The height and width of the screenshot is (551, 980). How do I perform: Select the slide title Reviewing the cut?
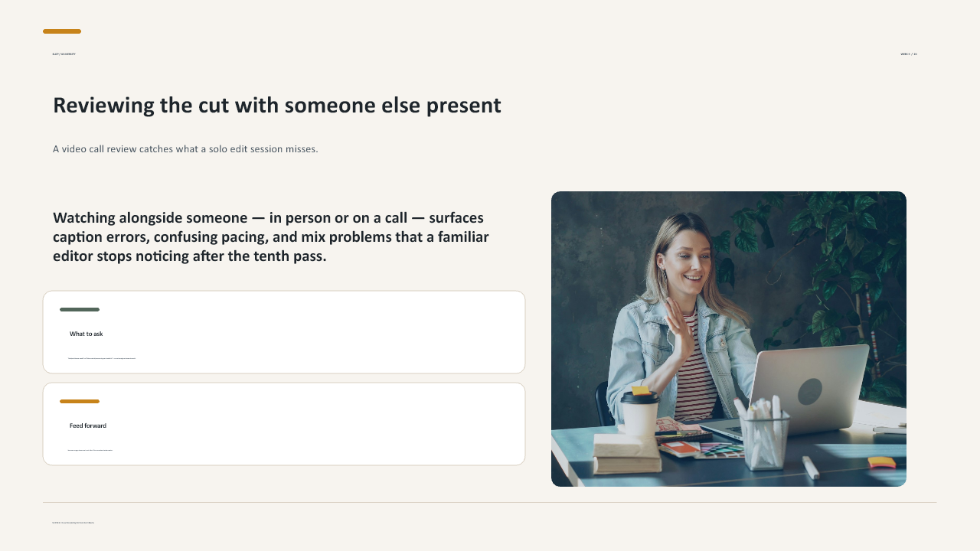(x=277, y=106)
